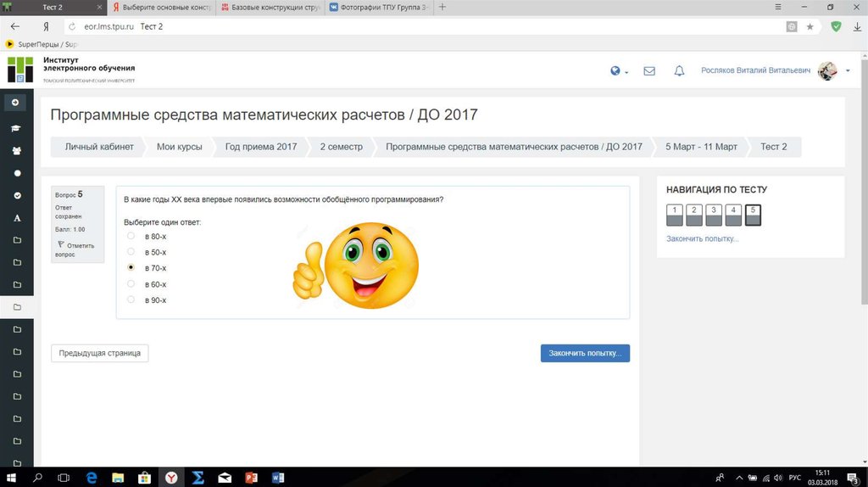Open the mail messages envelope icon
This screenshot has width=868, height=487.
649,71
